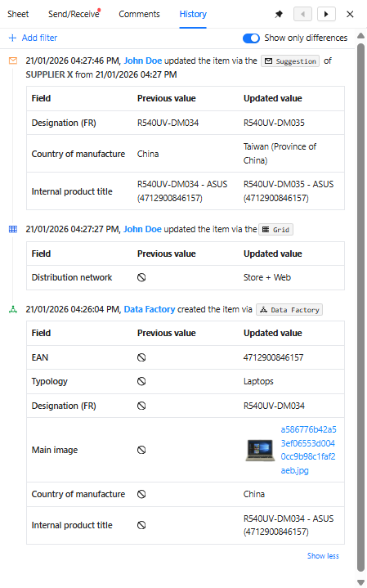Pin the side panel with the pushpin icon

[279, 14]
